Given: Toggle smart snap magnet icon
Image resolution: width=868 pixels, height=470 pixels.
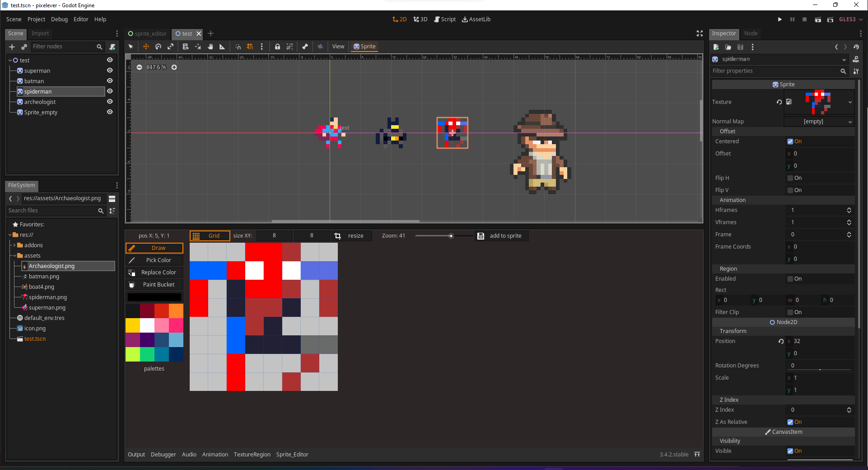Looking at the screenshot, I should click(x=238, y=47).
